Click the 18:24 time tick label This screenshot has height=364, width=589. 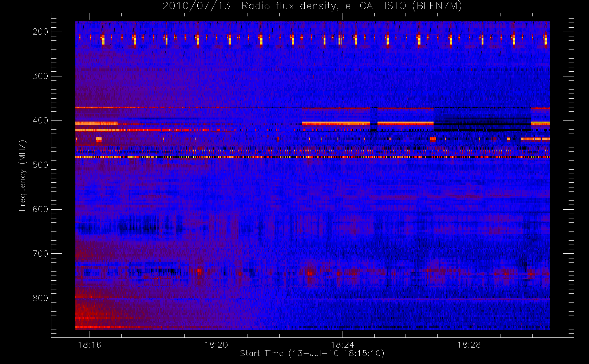(x=343, y=345)
